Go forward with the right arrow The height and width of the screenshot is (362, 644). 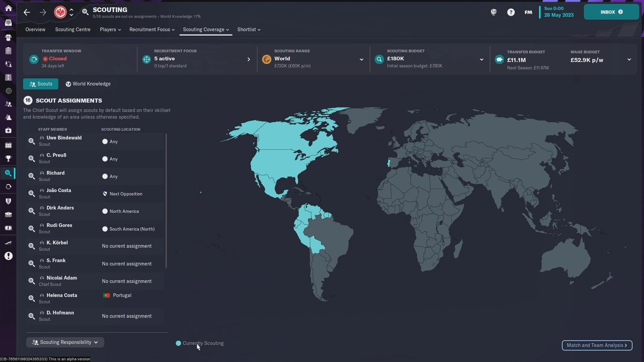point(43,12)
